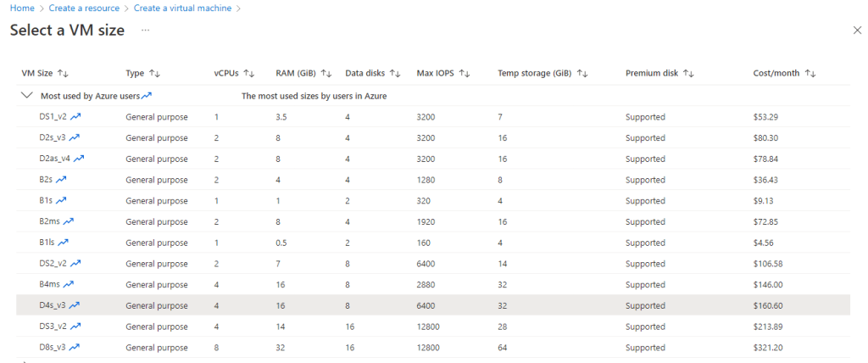Sort by Max IOPS column arrows
This screenshot has width=868, height=363.
(464, 74)
